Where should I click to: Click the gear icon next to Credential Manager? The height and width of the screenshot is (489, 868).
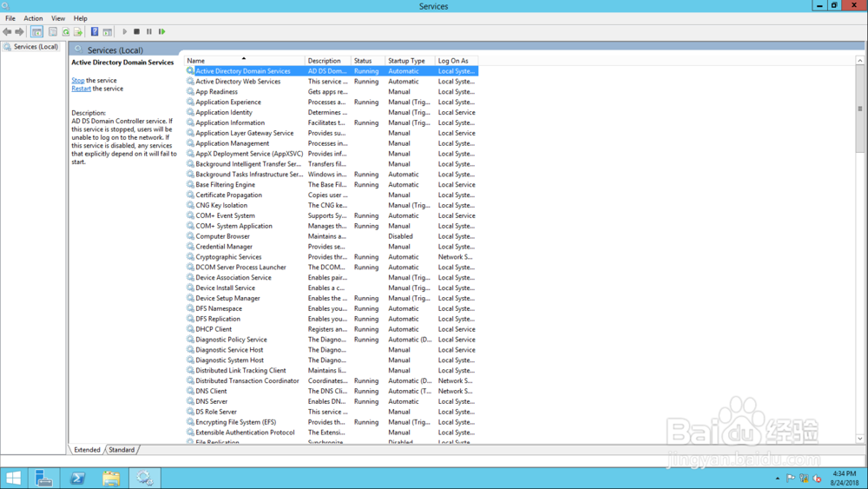[190, 247]
